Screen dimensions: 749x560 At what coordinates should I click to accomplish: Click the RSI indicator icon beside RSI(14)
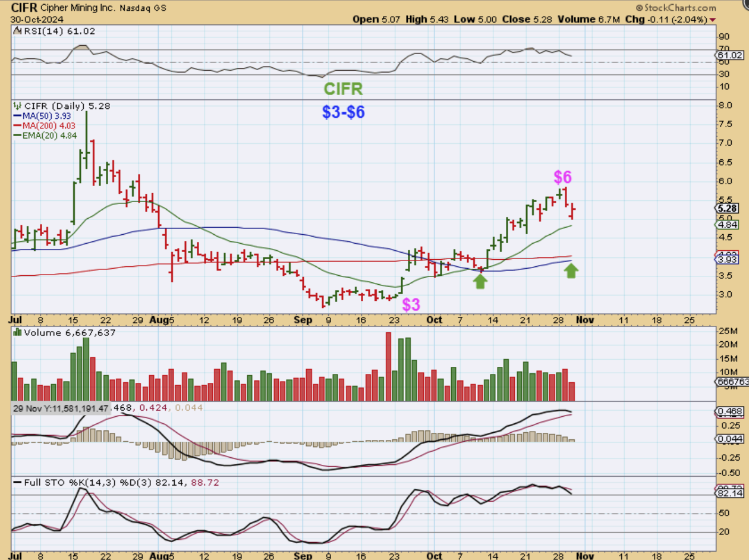pos(16,31)
